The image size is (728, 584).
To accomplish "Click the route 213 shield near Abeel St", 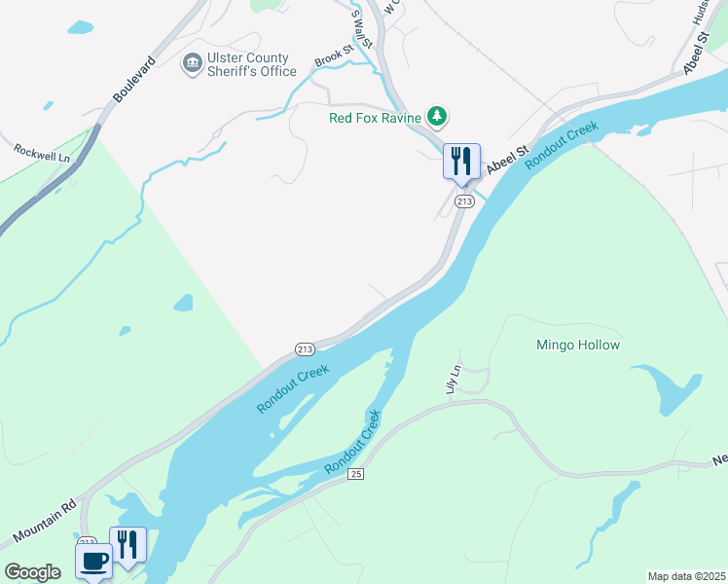I will [464, 201].
